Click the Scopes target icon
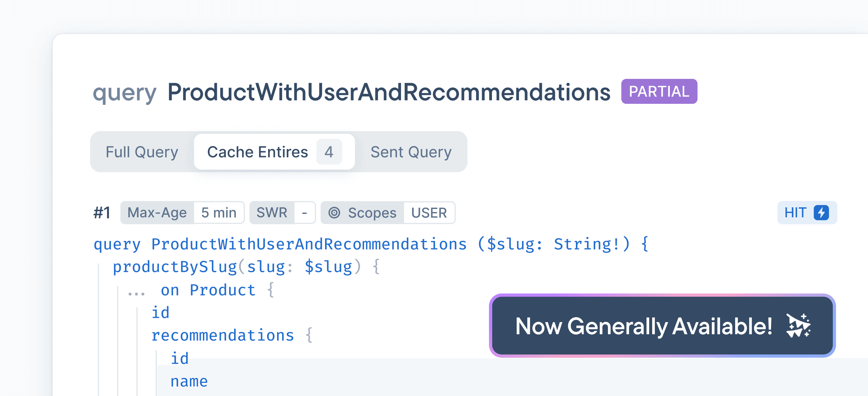Image resolution: width=868 pixels, height=396 pixels. pyautogui.click(x=334, y=213)
